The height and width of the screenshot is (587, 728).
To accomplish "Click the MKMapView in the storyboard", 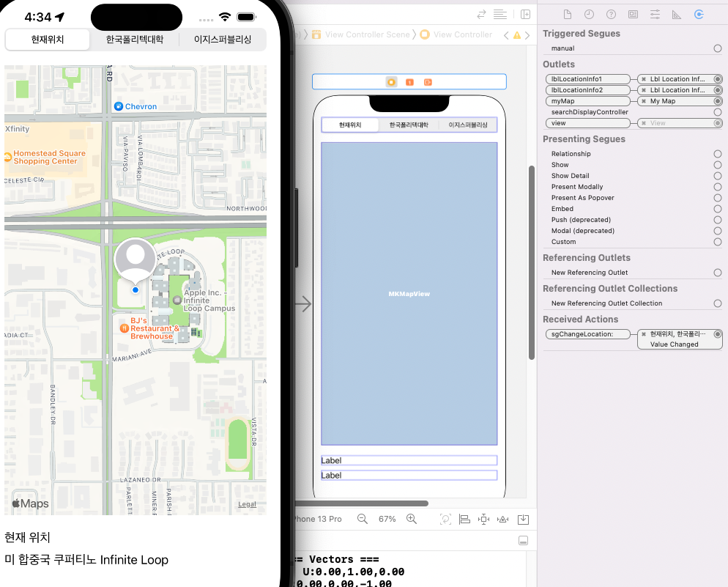I will [x=409, y=293].
